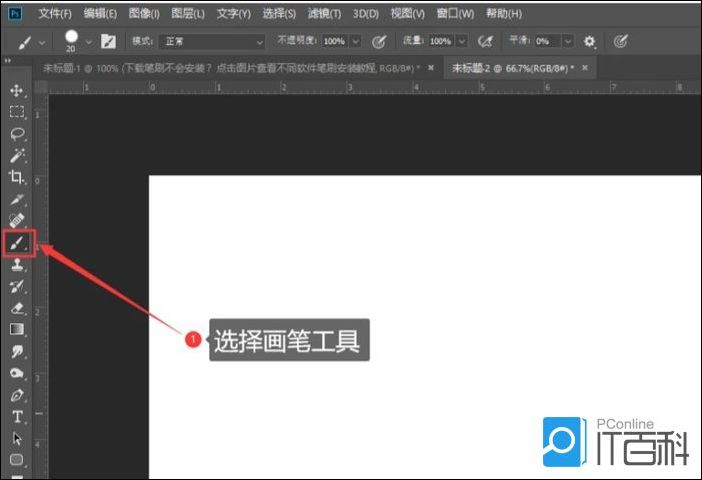Toggle the brush settings panel

coord(107,42)
